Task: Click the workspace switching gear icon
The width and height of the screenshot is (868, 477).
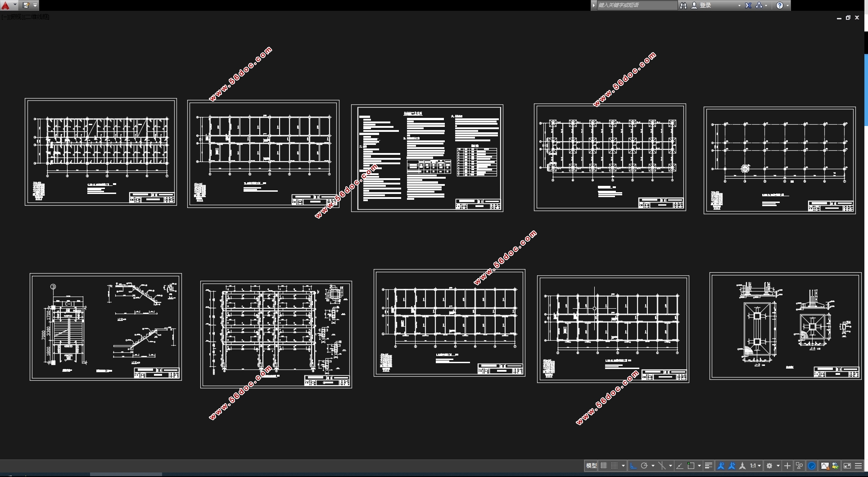Action: pos(769,466)
